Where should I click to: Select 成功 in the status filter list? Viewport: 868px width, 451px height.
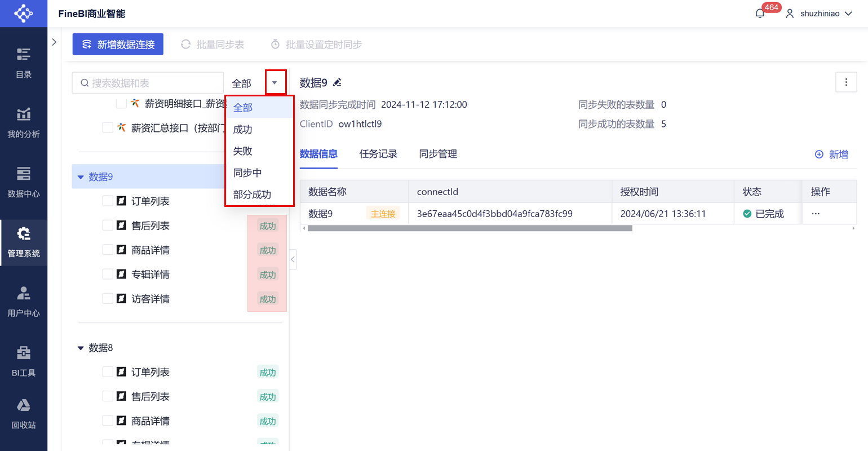[x=259, y=129]
